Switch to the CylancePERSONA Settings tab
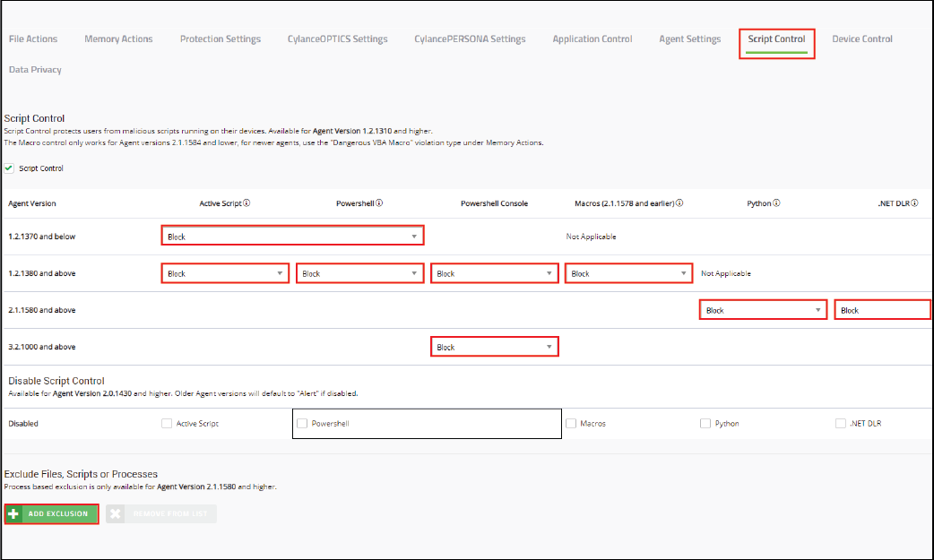 pos(470,39)
